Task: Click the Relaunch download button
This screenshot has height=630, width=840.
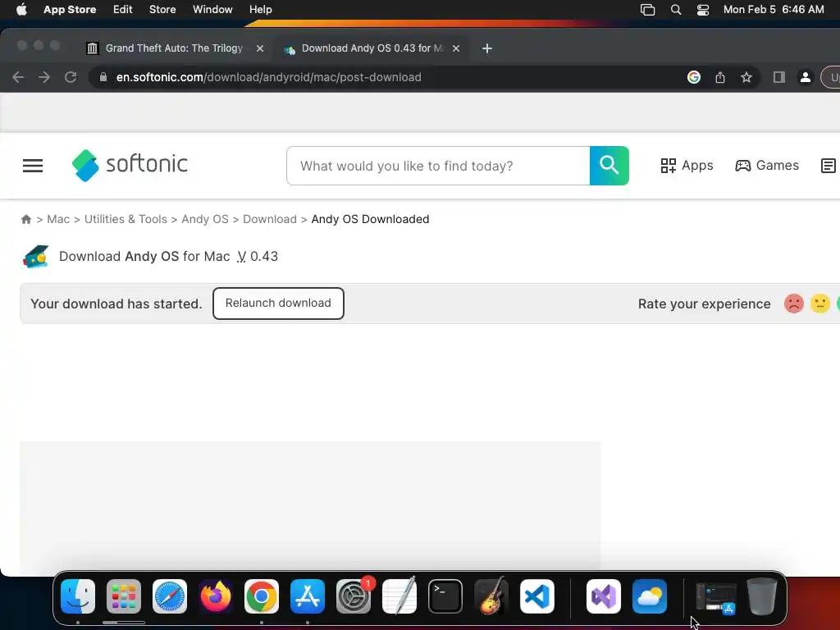Action: (x=278, y=304)
